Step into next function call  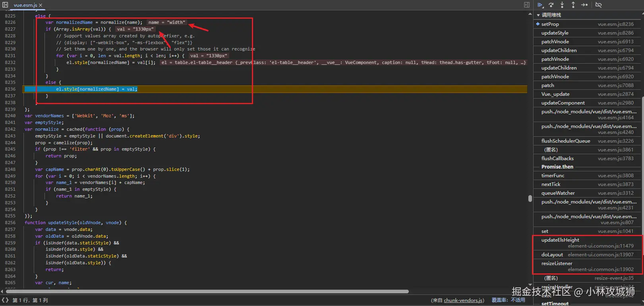[562, 5]
